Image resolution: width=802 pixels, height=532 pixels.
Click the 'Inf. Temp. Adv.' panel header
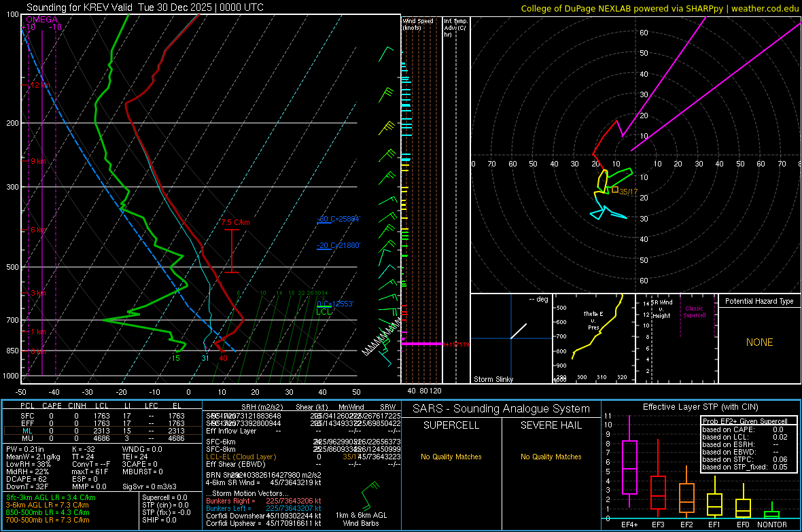point(455,28)
